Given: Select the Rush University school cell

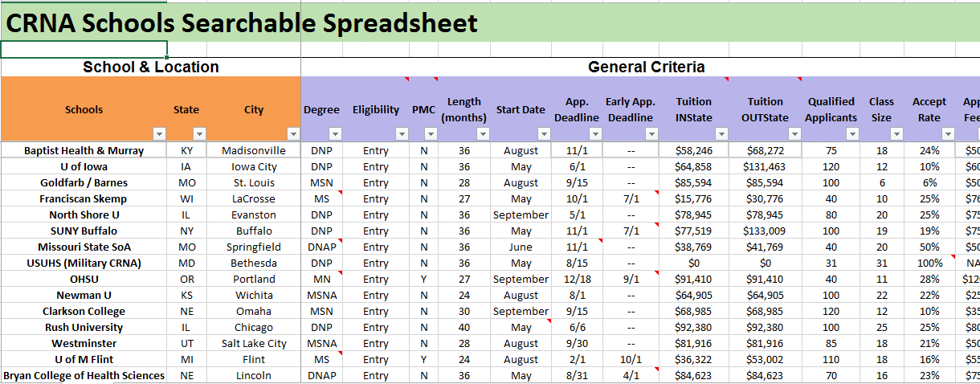Looking at the screenshot, I should pos(84,327).
